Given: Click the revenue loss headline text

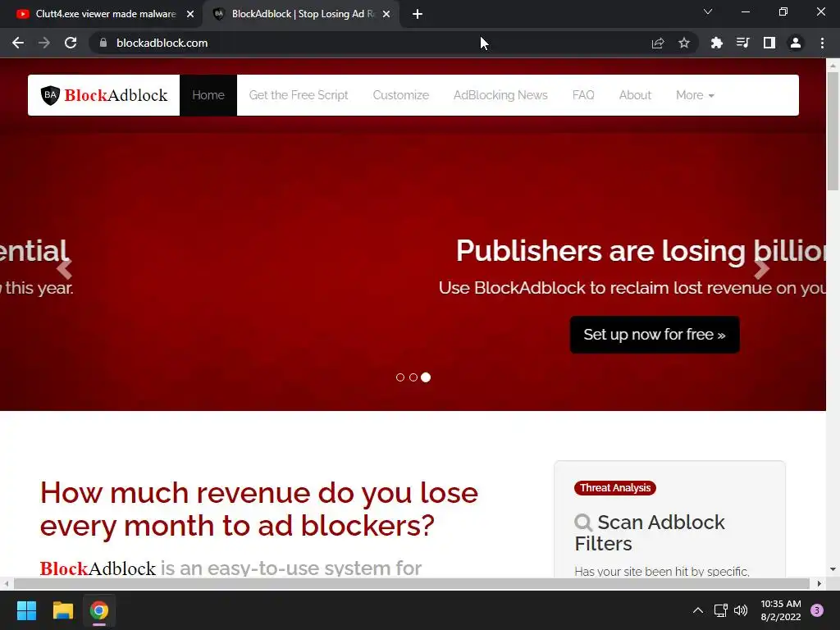Looking at the screenshot, I should pyautogui.click(x=259, y=509).
